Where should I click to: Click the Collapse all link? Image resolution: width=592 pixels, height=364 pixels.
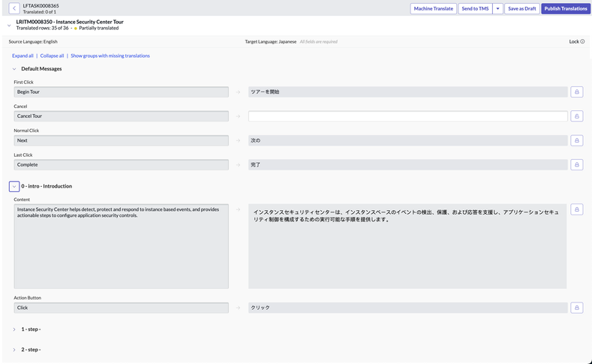tap(52, 56)
